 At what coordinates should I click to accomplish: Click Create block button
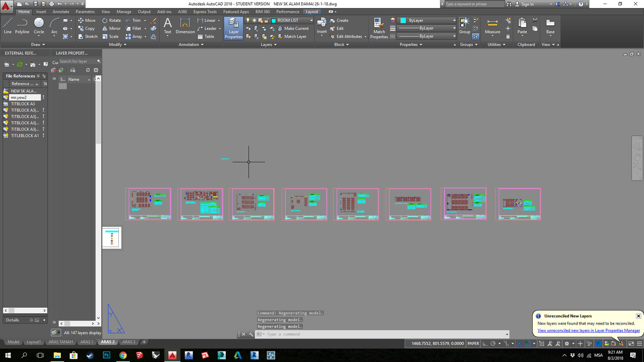click(x=339, y=21)
